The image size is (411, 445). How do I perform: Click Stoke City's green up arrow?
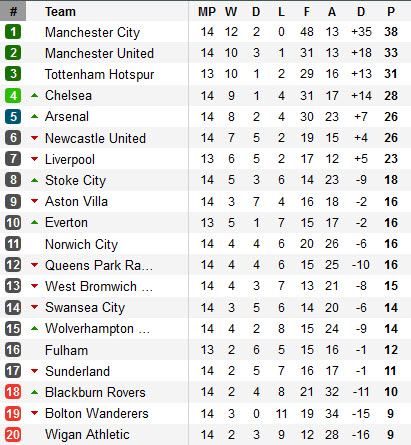pyautogui.click(x=34, y=180)
